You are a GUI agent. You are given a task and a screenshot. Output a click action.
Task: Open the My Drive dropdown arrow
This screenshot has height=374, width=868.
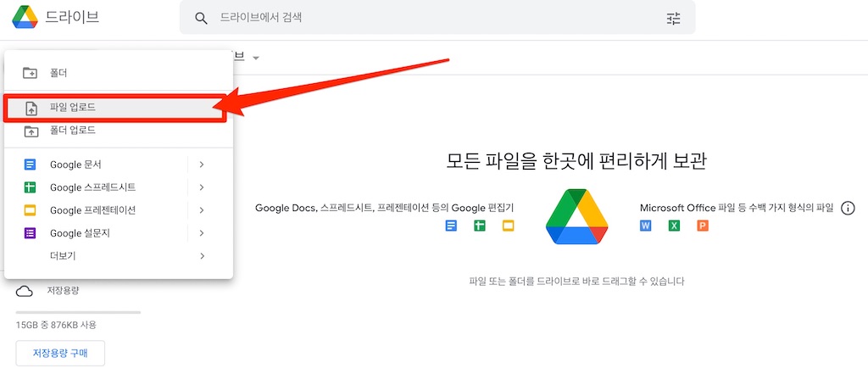[x=256, y=58]
